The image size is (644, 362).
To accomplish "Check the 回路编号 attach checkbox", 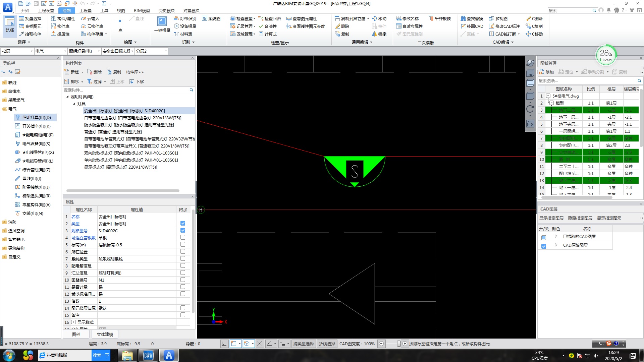I will 183,280.
